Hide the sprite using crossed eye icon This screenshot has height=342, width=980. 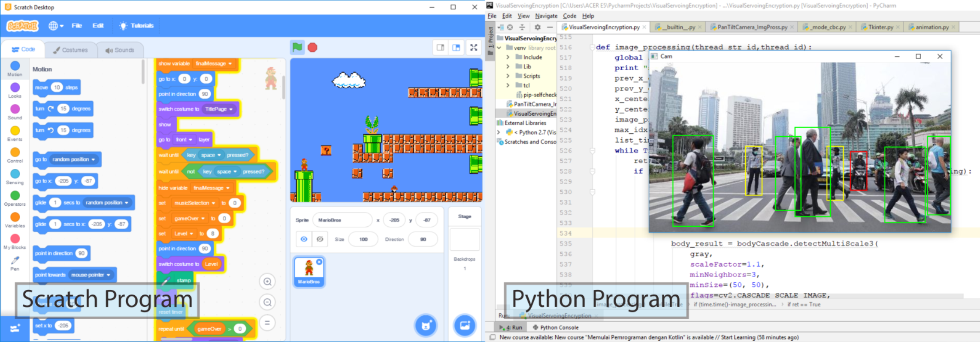pyautogui.click(x=320, y=239)
